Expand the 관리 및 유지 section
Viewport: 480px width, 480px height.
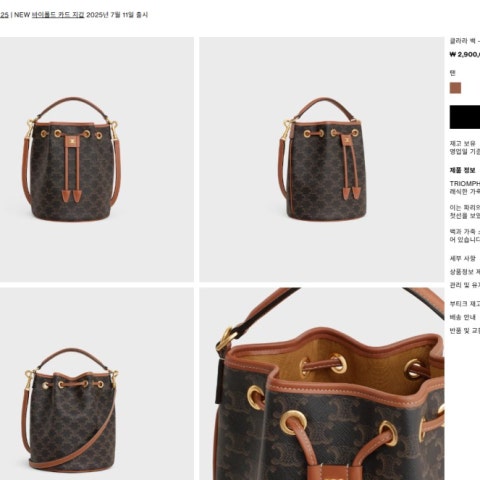click(x=465, y=285)
